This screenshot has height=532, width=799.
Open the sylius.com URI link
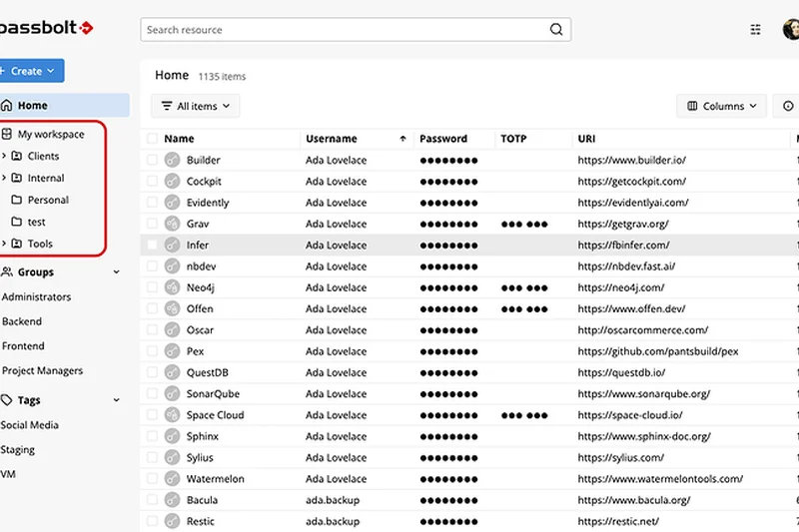[x=620, y=458]
